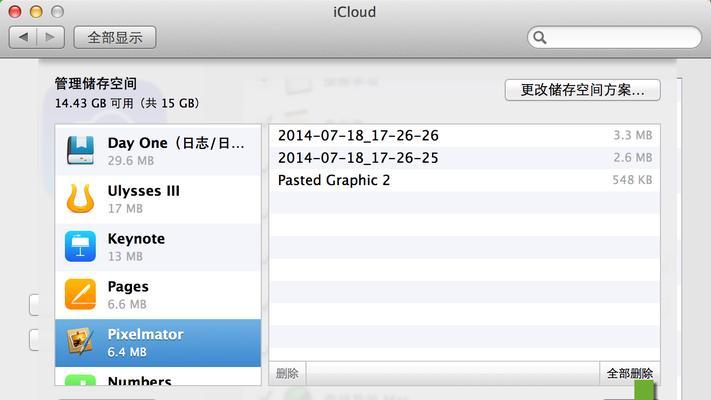Select Keynote row label
The width and height of the screenshot is (711, 400).
coord(136,239)
